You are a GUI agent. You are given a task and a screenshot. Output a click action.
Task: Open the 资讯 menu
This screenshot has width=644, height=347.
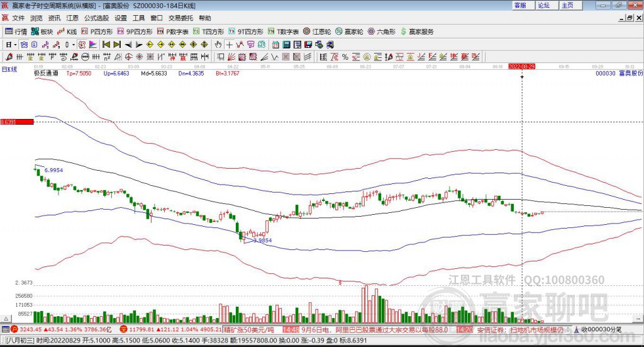[x=54, y=18]
